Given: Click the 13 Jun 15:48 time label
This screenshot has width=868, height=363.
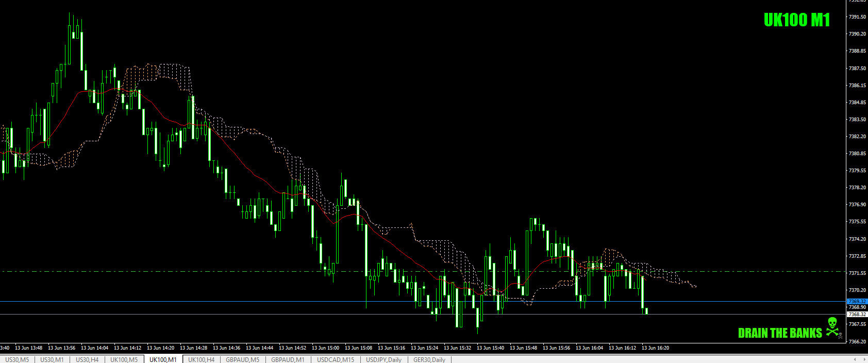Looking at the screenshot, I should click(x=524, y=348).
